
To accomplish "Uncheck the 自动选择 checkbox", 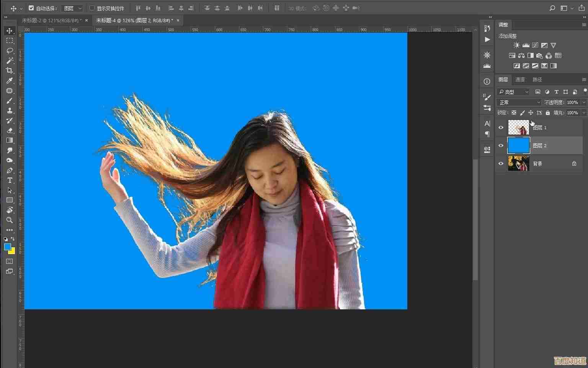I will click(x=31, y=8).
